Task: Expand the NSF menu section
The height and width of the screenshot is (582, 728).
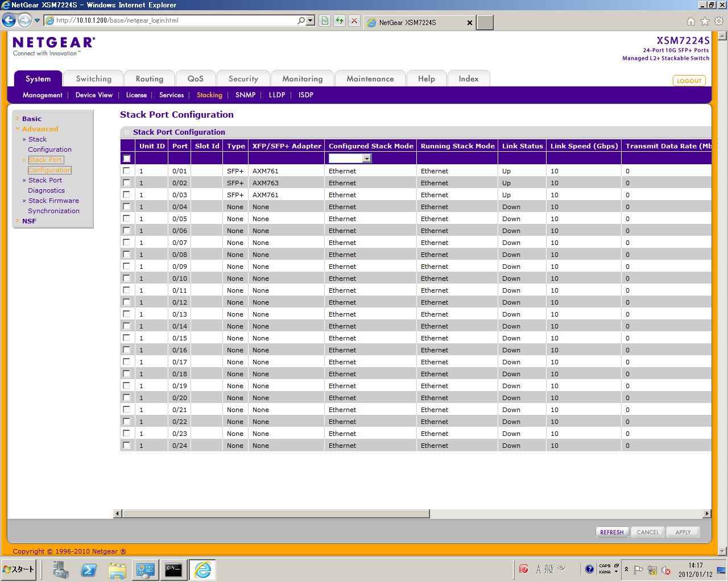Action: (29, 221)
